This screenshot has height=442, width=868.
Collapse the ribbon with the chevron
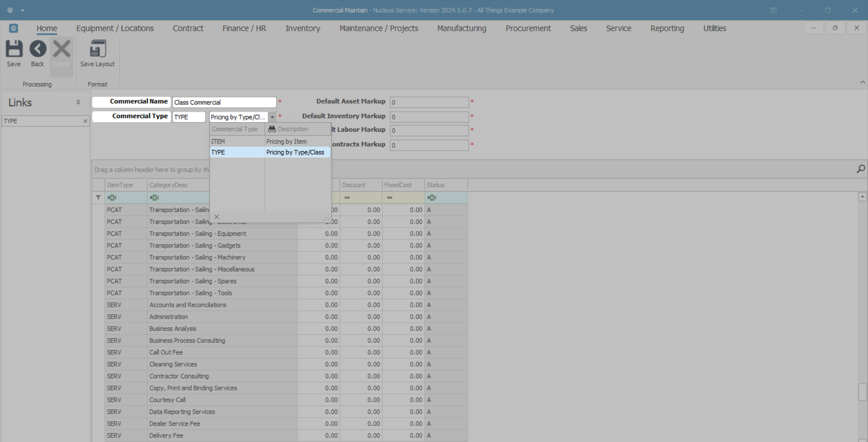(x=862, y=82)
